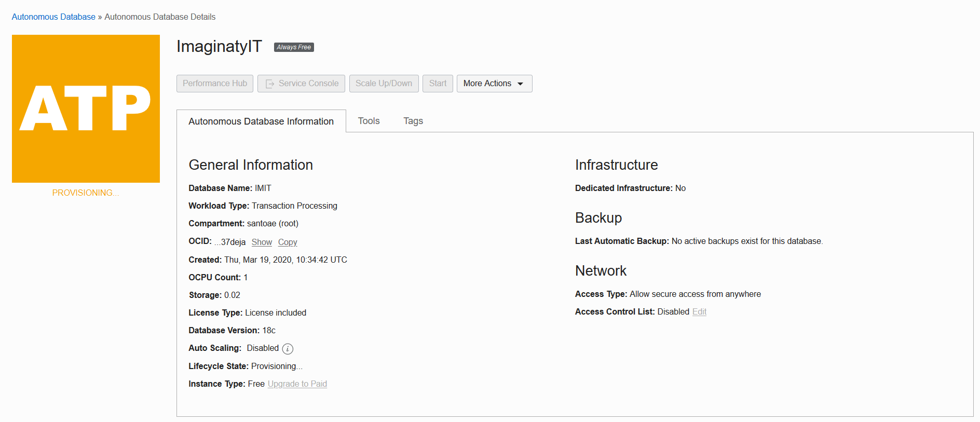Image resolution: width=980 pixels, height=422 pixels.
Task: Click the Auto Scaling info icon
Action: coord(288,349)
